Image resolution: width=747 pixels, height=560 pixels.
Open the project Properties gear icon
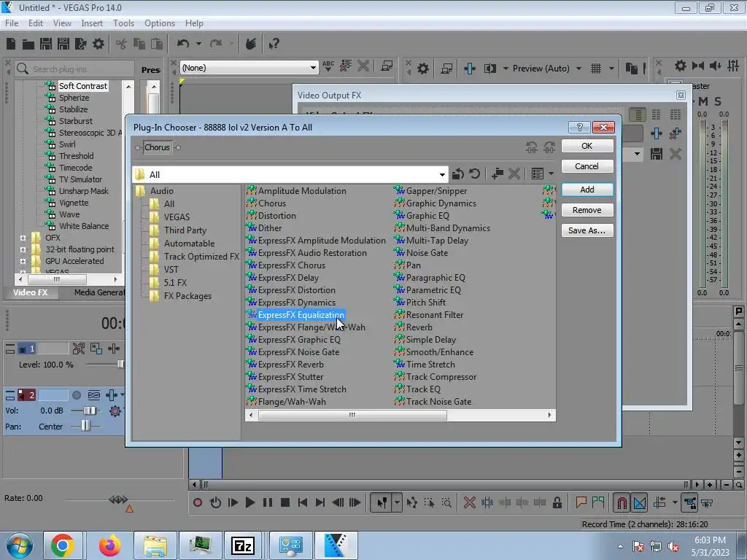pyautogui.click(x=98, y=44)
